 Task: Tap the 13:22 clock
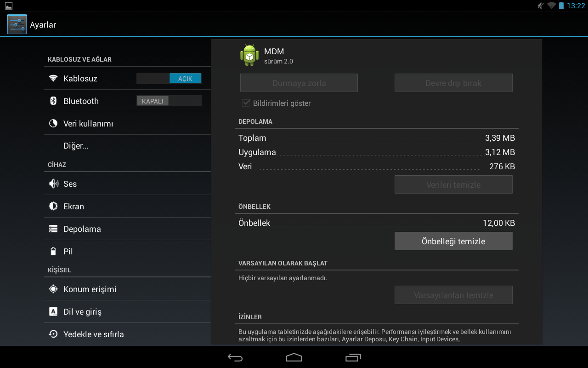point(576,6)
